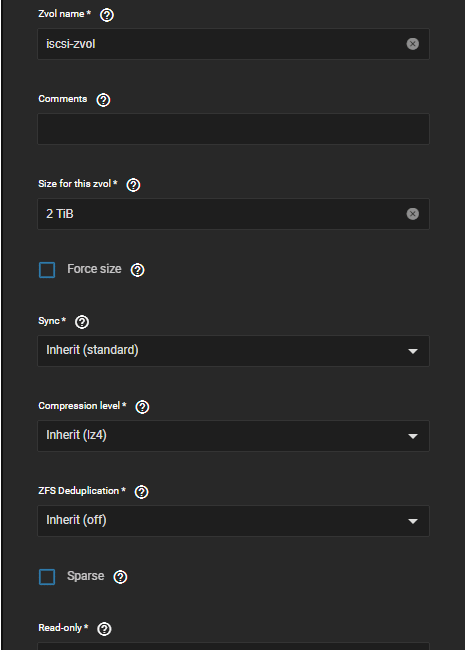Tick the Sparse checkbox
This screenshot has height=650, width=465.
pyautogui.click(x=47, y=577)
